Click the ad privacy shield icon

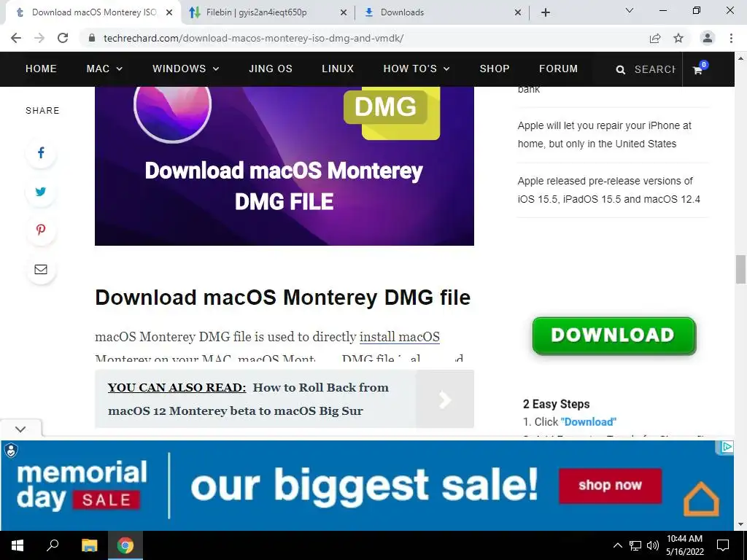pyautogui.click(x=10, y=450)
